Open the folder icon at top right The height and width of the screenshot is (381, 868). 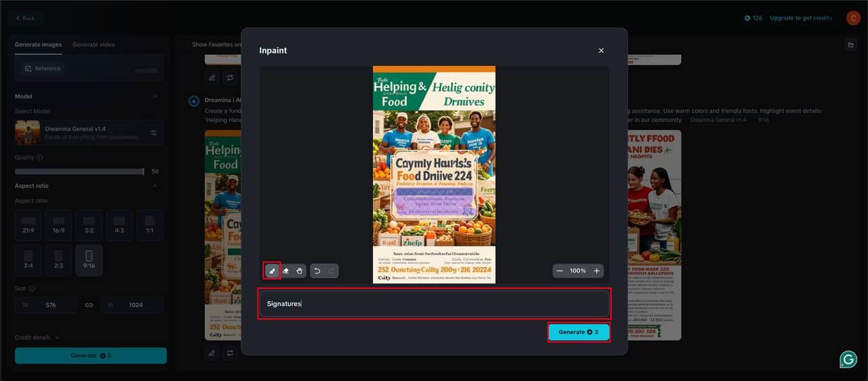[850, 45]
